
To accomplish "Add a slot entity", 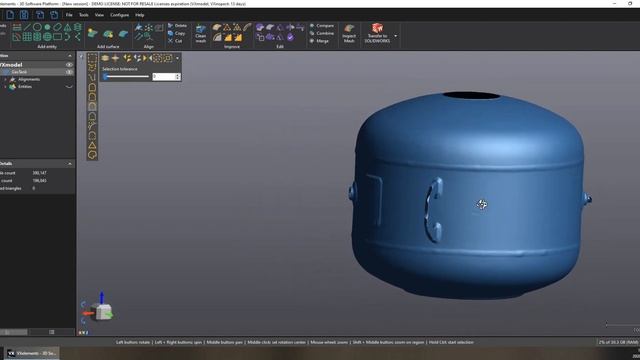I will [58, 27].
